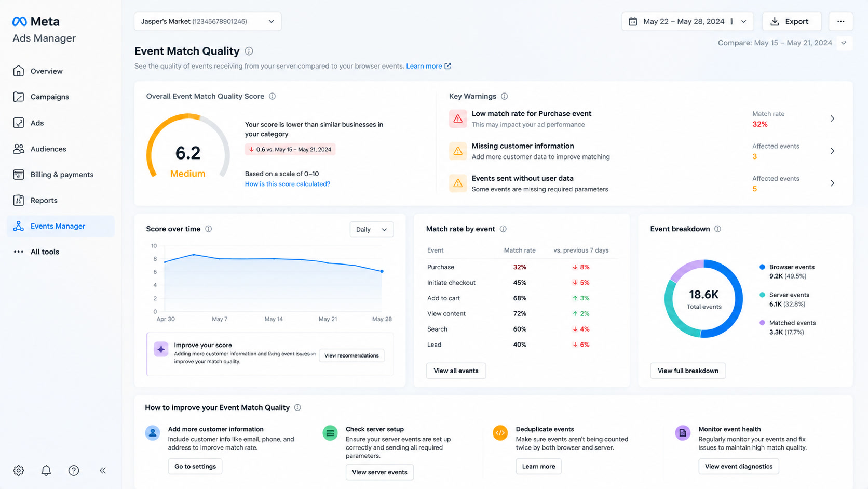
Task: Collapse sidebar with double chevron icon
Action: (x=103, y=470)
